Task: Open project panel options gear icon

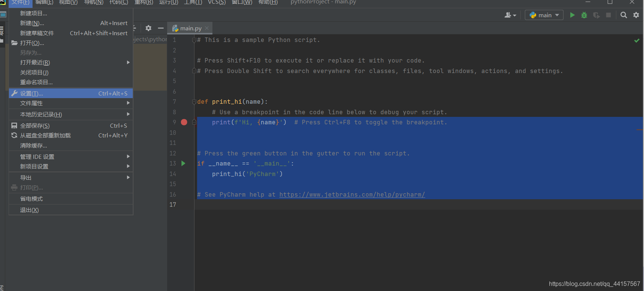Action: pos(148,28)
